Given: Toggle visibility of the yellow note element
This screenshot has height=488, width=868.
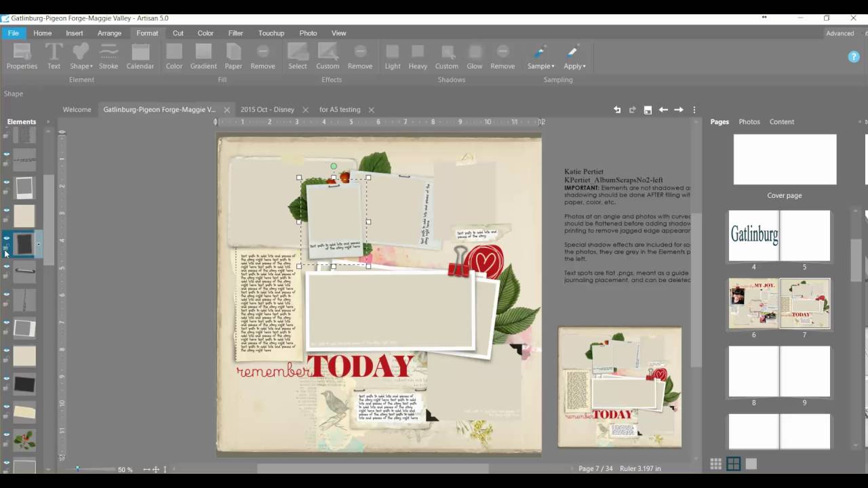Looking at the screenshot, I should pos(6,407).
